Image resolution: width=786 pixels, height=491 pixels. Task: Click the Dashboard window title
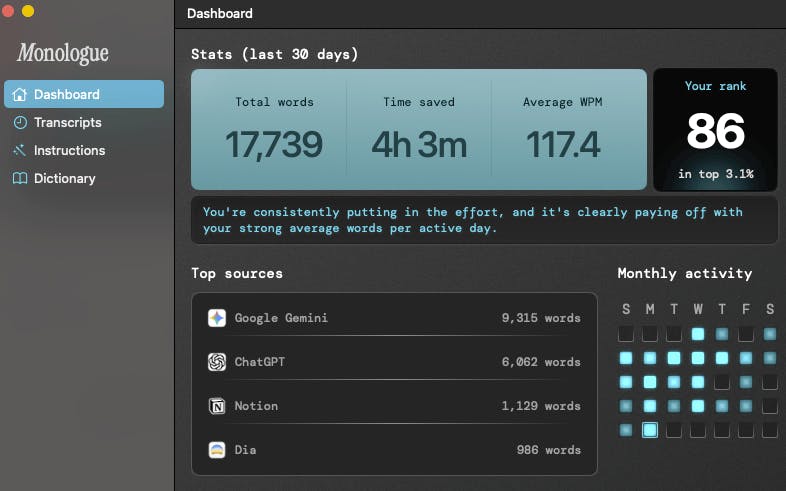click(220, 14)
